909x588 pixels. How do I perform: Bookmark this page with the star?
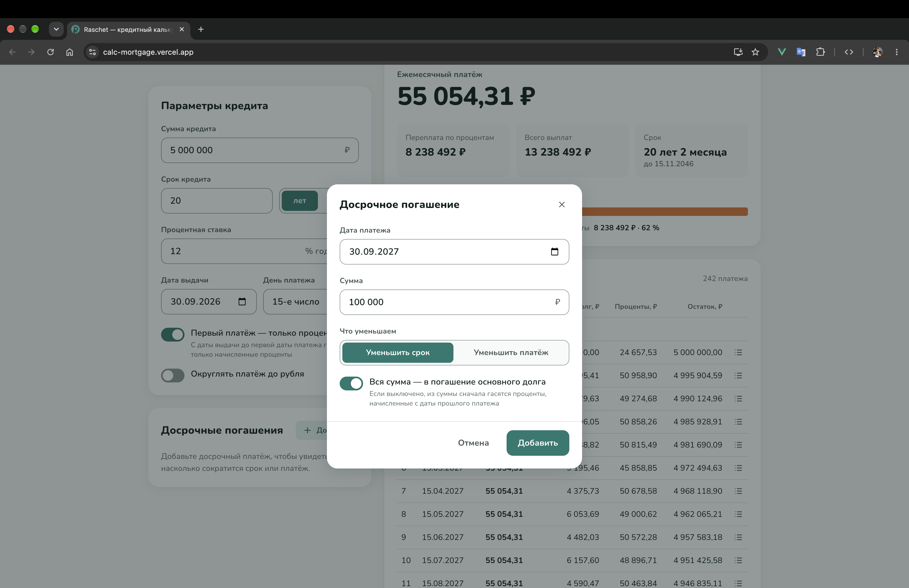pos(755,52)
